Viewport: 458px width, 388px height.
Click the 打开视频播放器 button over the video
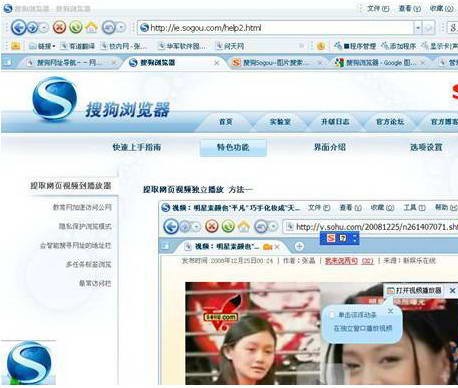click(x=415, y=291)
